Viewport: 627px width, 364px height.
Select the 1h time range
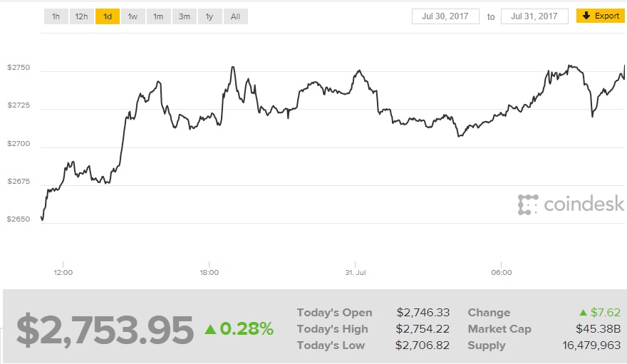[56, 16]
